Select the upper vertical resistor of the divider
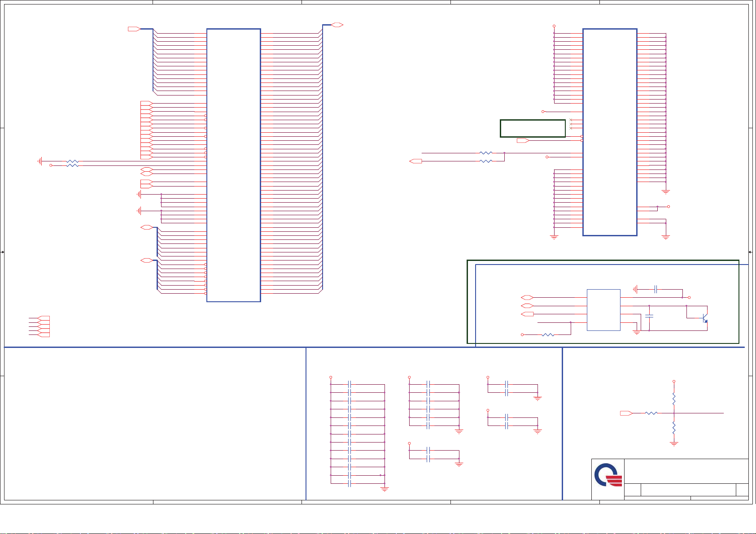Image resolution: width=756 pixels, height=534 pixels. tap(674, 399)
